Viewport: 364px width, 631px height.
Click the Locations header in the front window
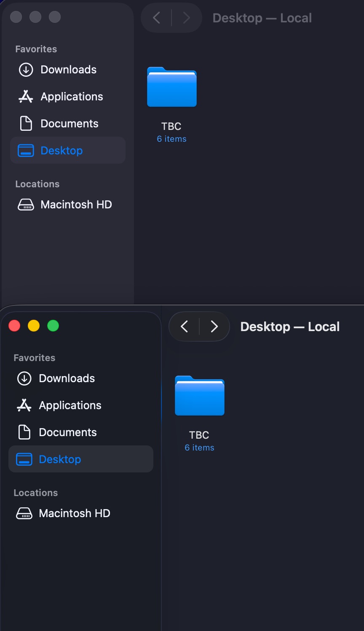(36, 493)
